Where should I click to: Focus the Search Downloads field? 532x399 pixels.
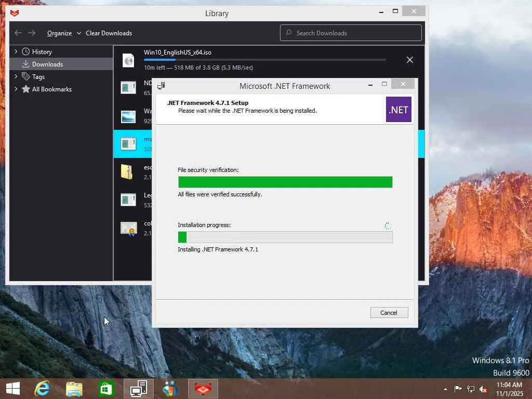351,33
